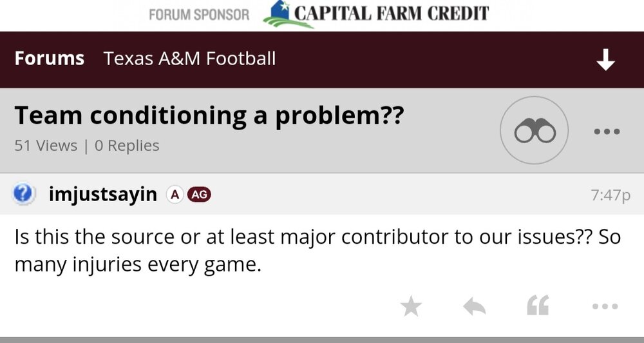
Task: Click the Capital Farm Credit sponsor name
Action: (391, 14)
